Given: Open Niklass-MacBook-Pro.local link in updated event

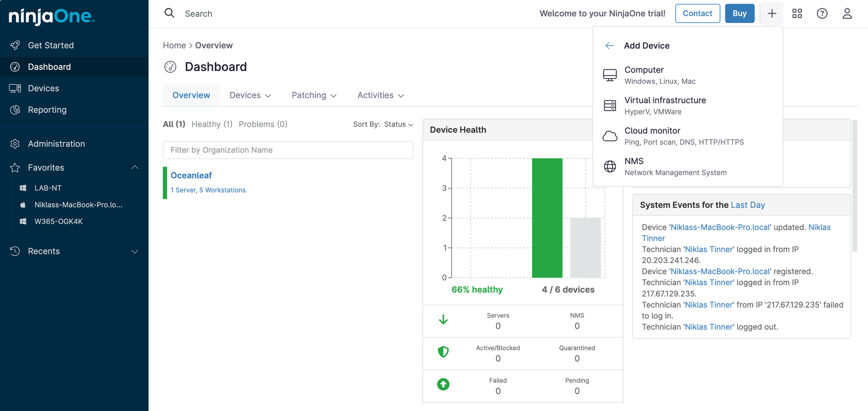Looking at the screenshot, I should pos(720,227).
